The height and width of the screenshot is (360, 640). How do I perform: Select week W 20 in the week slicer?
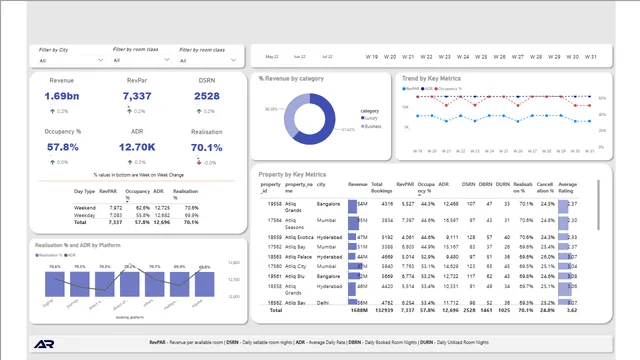point(390,57)
